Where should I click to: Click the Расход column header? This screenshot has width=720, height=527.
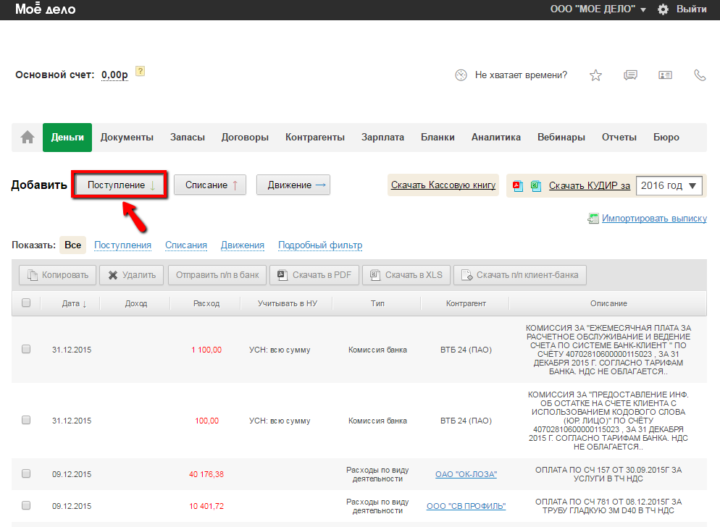(206, 303)
